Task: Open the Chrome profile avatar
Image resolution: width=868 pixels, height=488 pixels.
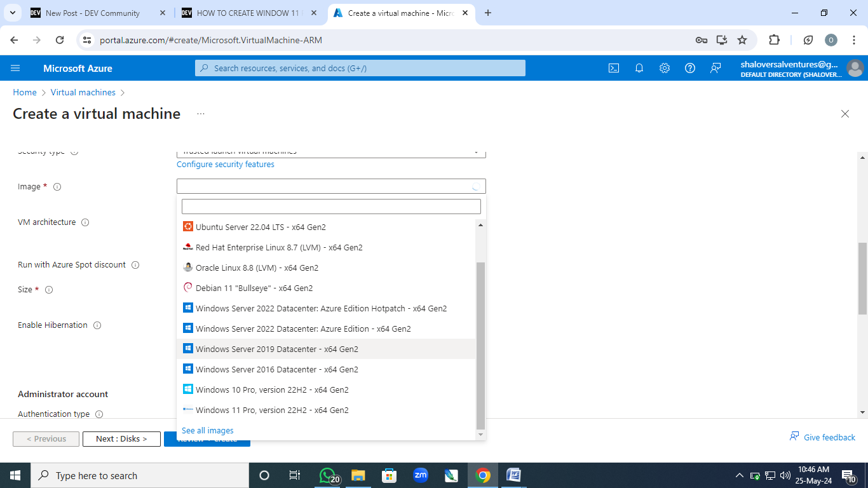Action: [831, 40]
